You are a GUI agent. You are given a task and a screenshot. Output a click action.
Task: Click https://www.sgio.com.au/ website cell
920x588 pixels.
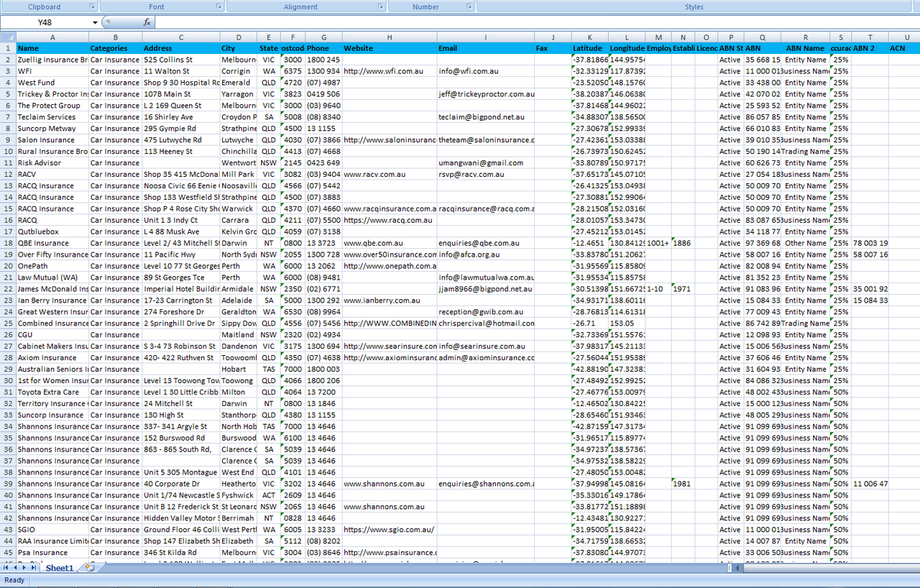[389, 530]
